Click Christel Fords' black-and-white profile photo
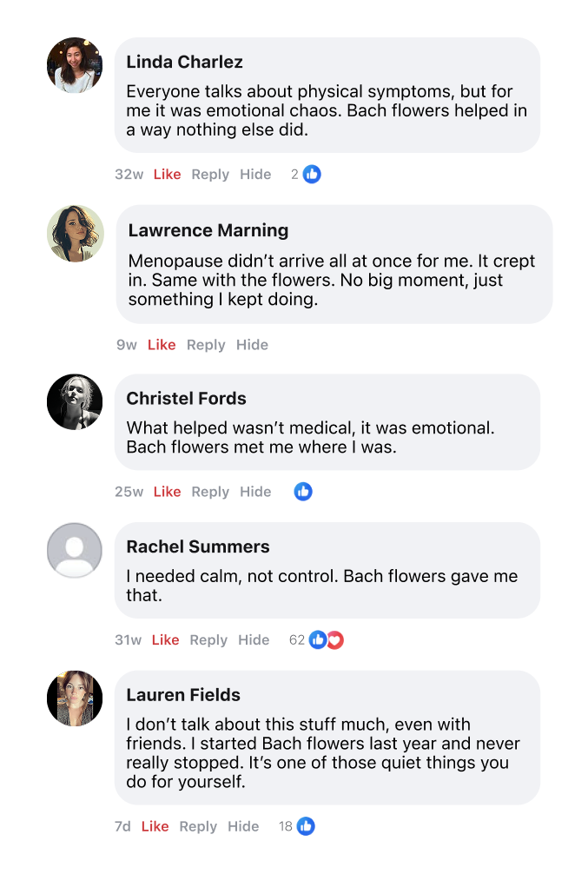This screenshot has width=588, height=874. click(x=75, y=401)
